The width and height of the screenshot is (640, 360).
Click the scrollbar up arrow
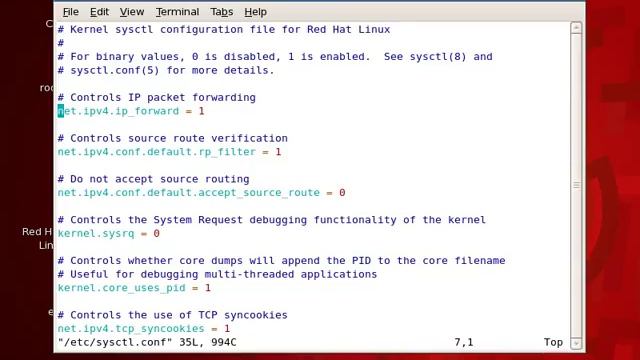(x=576, y=28)
